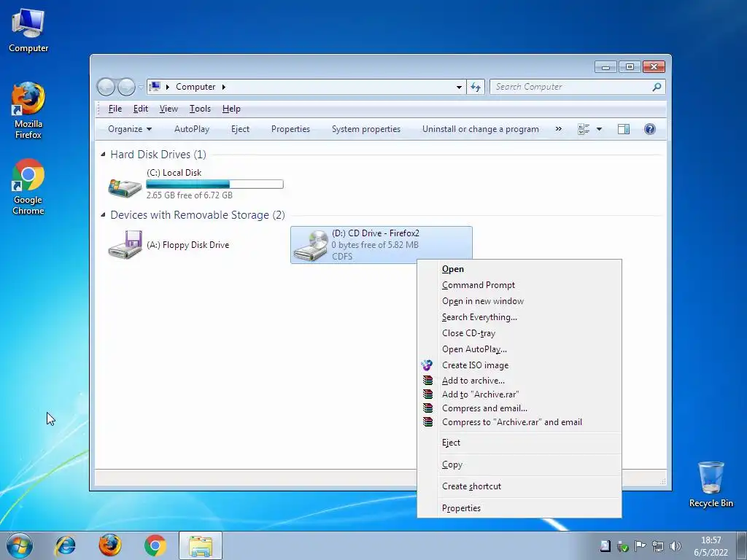This screenshot has width=747, height=560.
Task: Open explorer Help question icon
Action: click(x=650, y=129)
